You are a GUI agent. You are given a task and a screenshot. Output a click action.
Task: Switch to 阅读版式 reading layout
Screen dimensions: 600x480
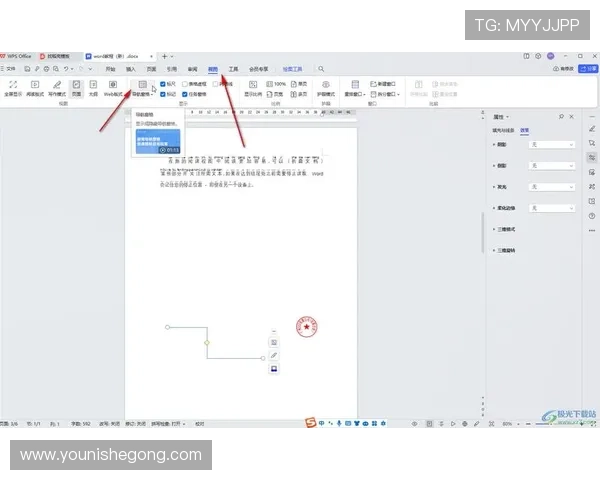(x=34, y=86)
